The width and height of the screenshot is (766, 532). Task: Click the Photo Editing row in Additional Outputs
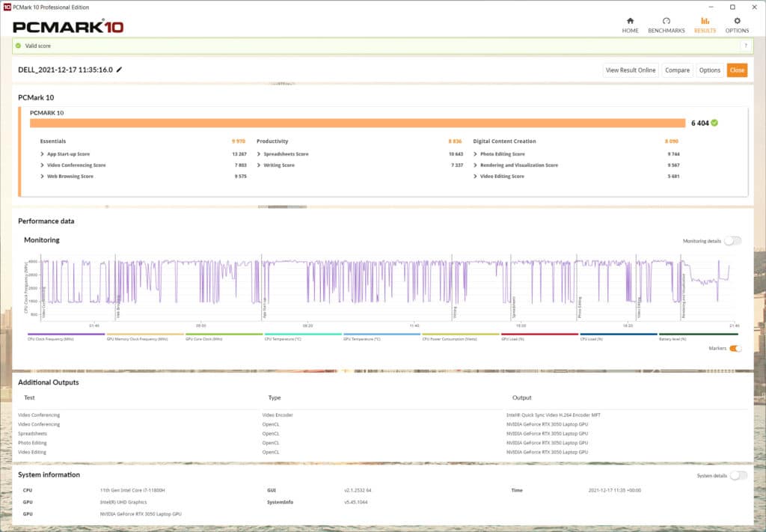(382, 443)
